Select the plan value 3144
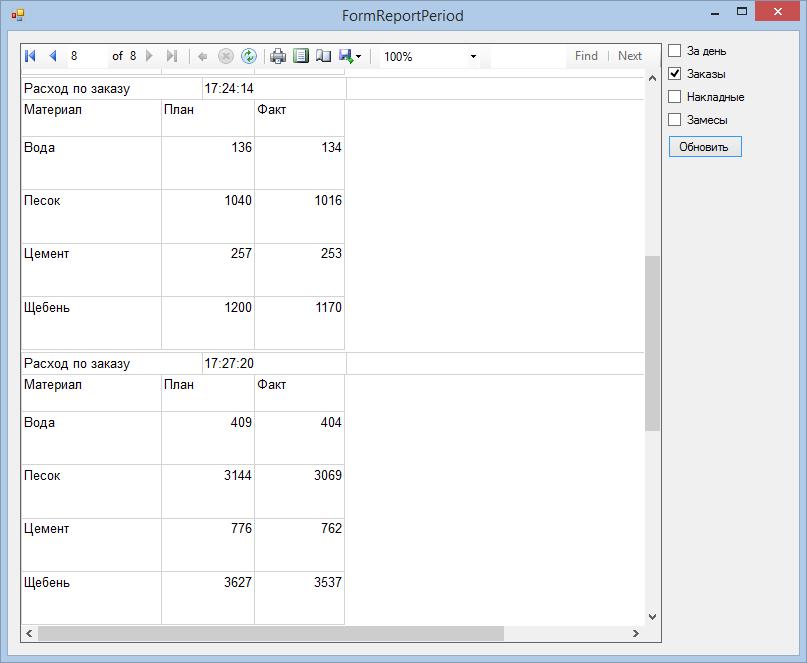 [x=238, y=475]
